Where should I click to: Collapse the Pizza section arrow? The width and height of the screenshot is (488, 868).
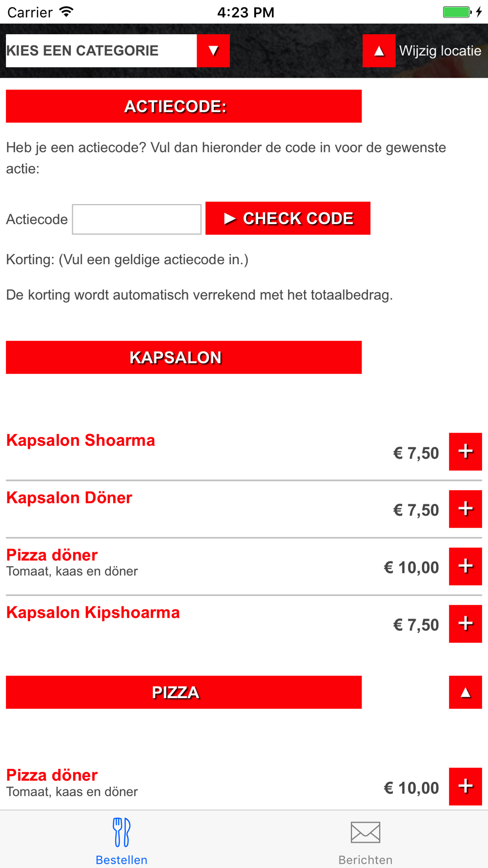(x=465, y=692)
